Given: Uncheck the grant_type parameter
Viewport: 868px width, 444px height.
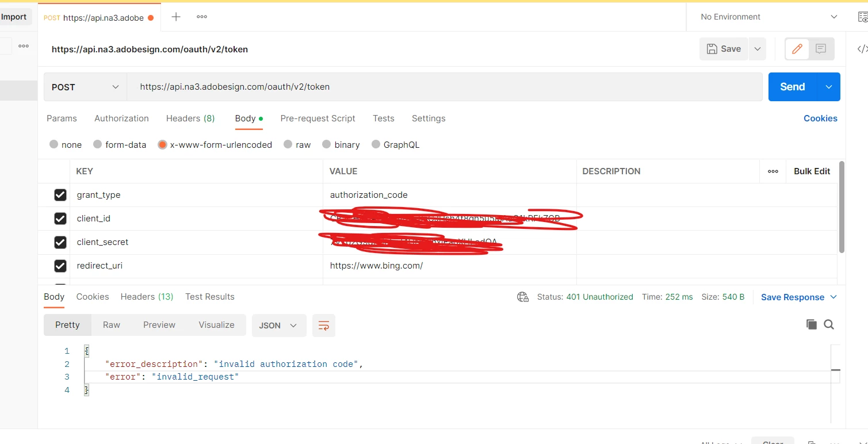Looking at the screenshot, I should coord(60,195).
